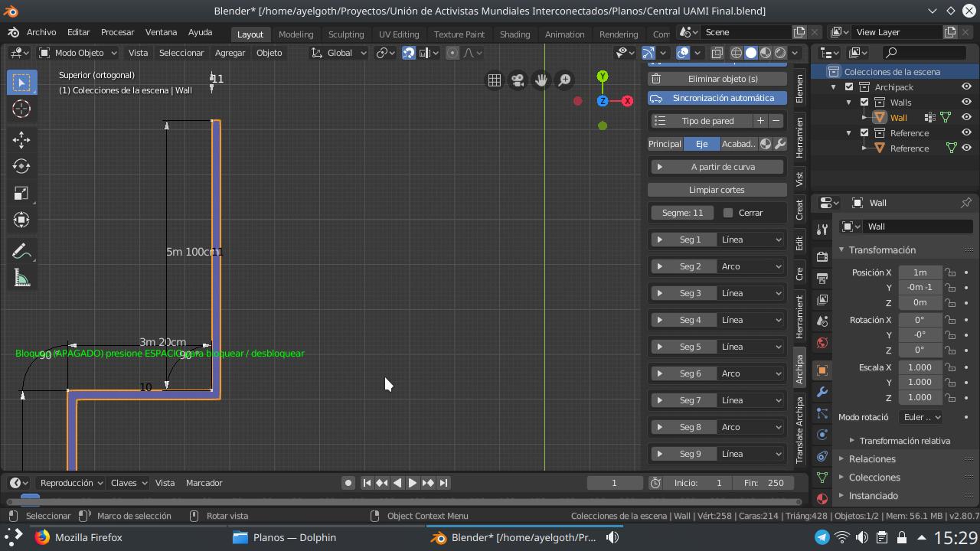Jump to the end frame
Image resolution: width=980 pixels, height=551 pixels.
pos(443,483)
